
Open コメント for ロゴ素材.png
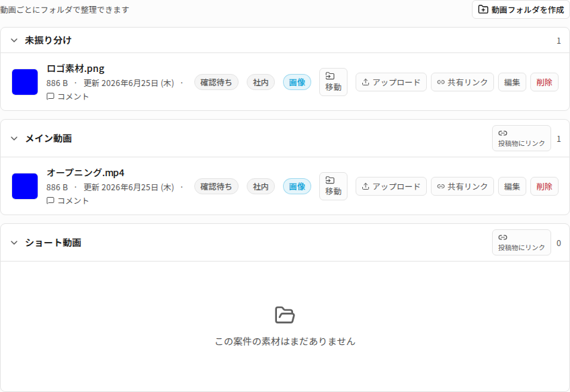[x=68, y=96]
